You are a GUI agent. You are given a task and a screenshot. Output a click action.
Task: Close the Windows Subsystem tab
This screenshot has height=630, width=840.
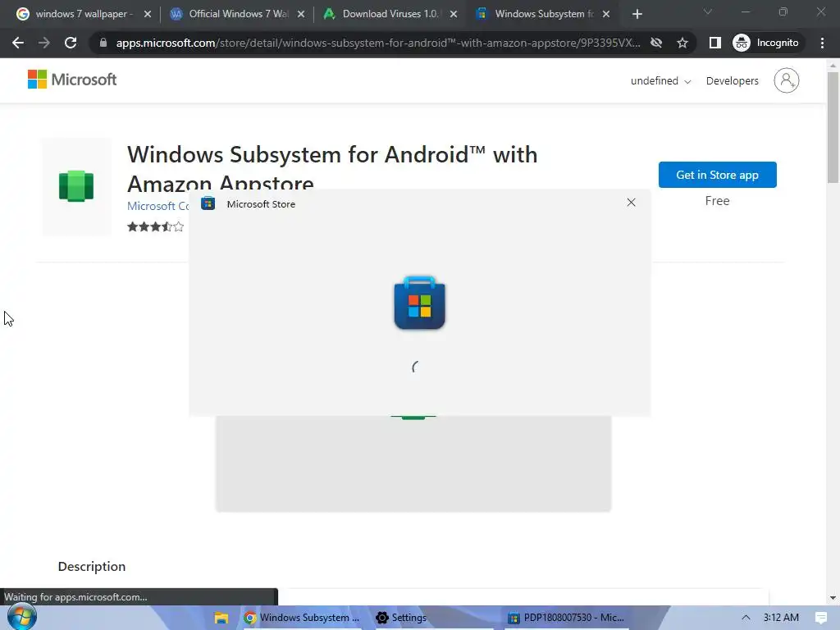pyautogui.click(x=606, y=14)
